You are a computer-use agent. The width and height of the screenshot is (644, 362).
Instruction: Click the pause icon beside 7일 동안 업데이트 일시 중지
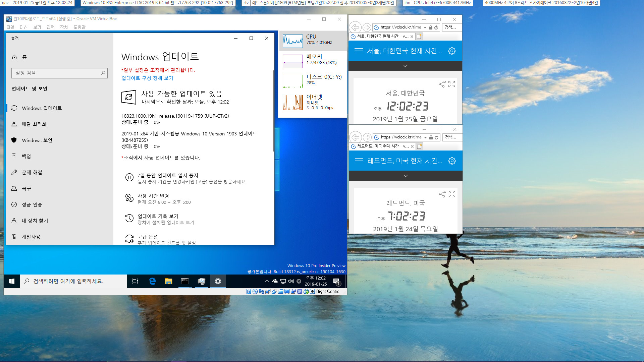click(129, 177)
